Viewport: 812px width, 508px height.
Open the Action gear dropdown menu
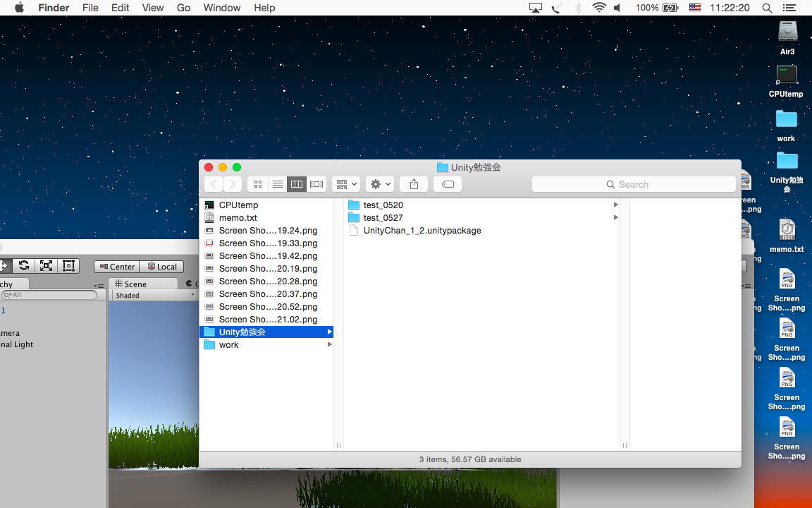click(x=380, y=184)
